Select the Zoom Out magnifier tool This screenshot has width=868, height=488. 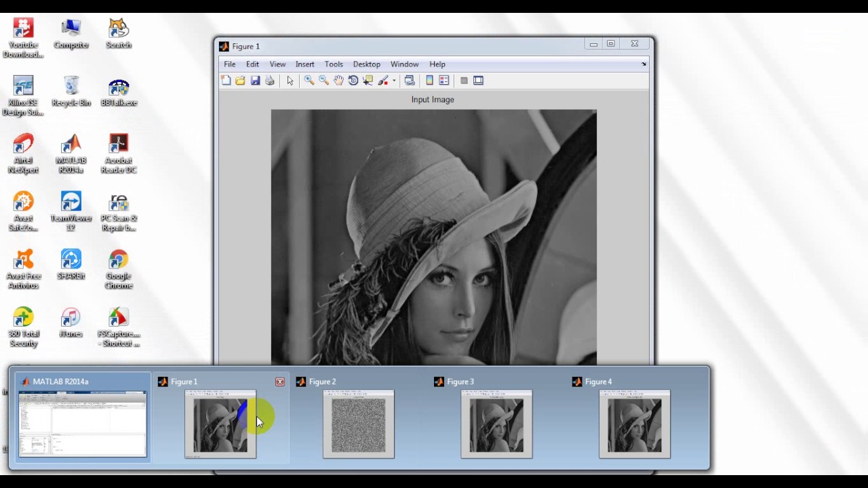[323, 81]
